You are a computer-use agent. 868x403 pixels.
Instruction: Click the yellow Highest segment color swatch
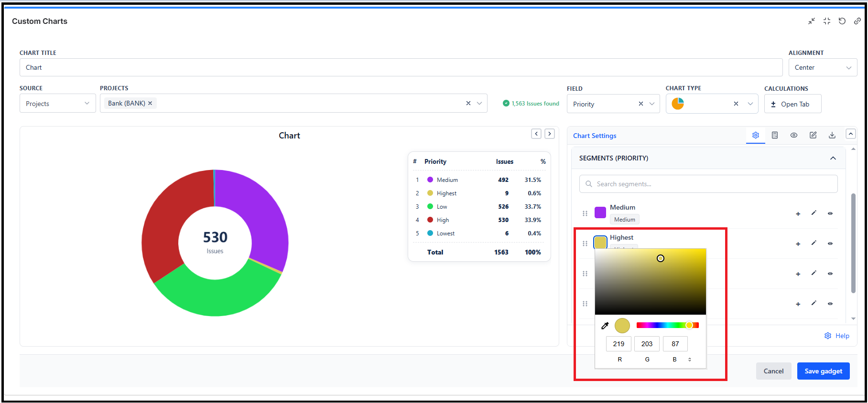(600, 242)
